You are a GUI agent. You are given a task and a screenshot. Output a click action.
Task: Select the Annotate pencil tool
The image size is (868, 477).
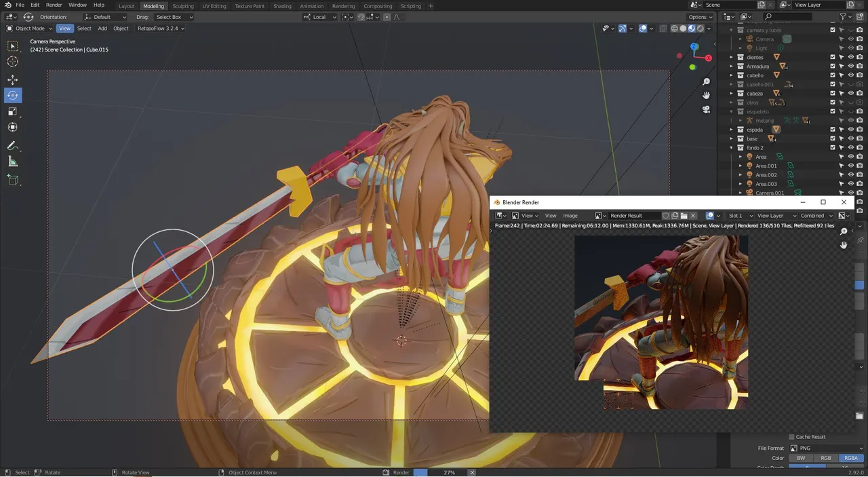[13, 145]
